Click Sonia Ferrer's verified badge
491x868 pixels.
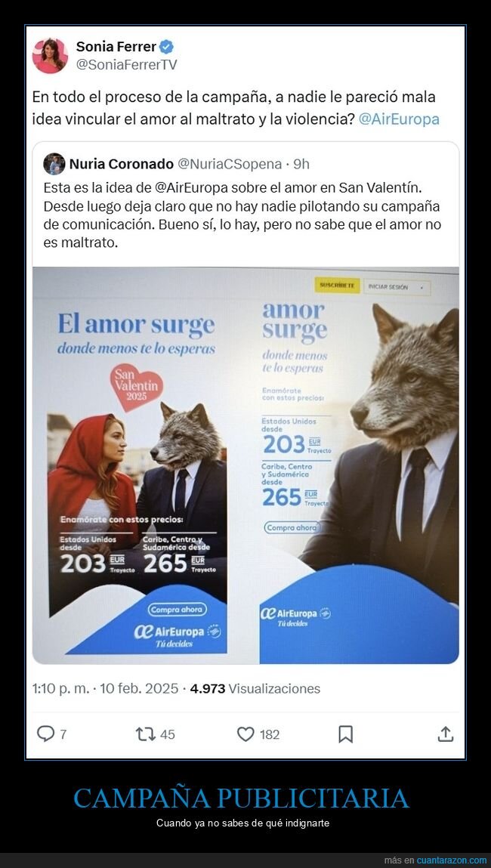click(x=166, y=47)
